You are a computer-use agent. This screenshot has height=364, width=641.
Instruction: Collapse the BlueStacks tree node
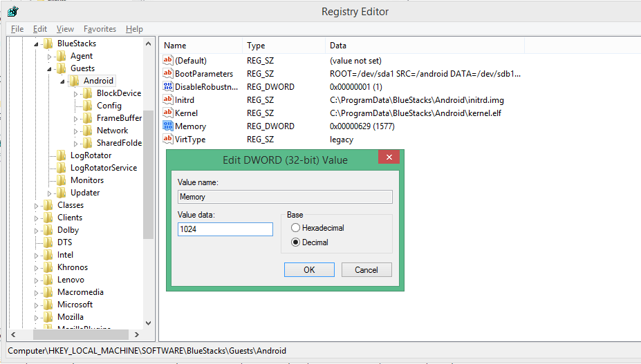click(x=36, y=44)
